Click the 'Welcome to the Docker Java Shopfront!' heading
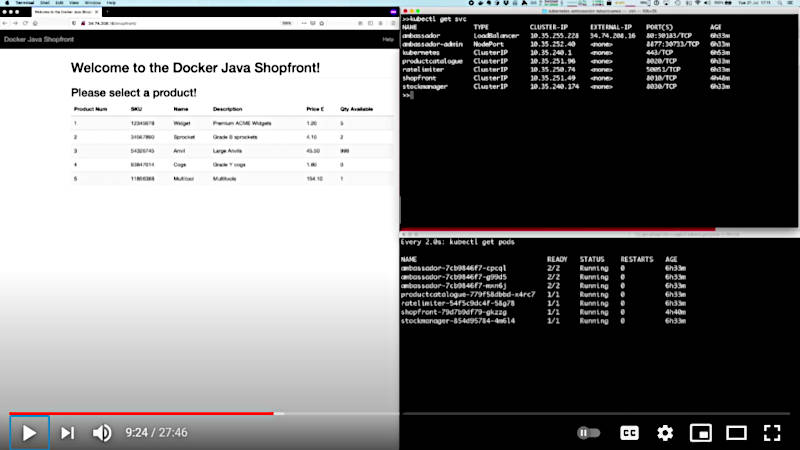 tap(195, 68)
